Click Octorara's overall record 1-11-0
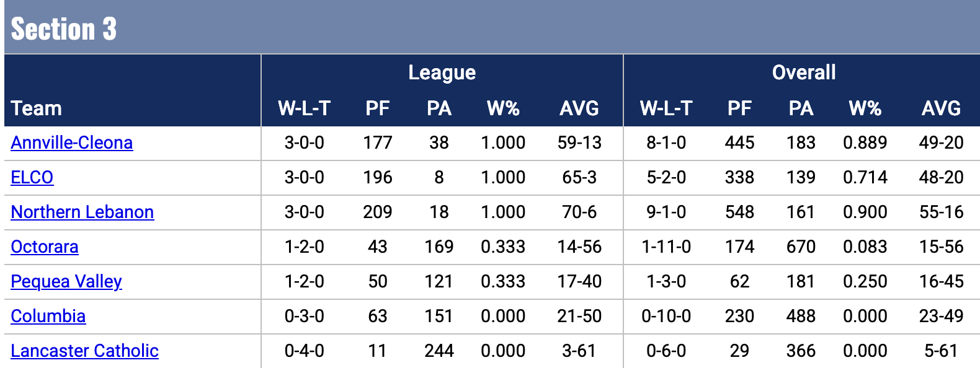 [666, 247]
